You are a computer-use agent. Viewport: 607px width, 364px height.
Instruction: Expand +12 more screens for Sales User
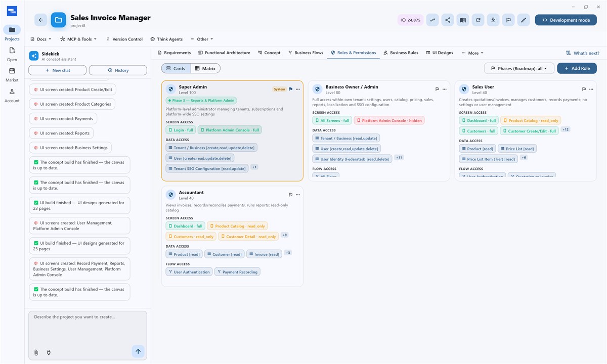(x=566, y=129)
